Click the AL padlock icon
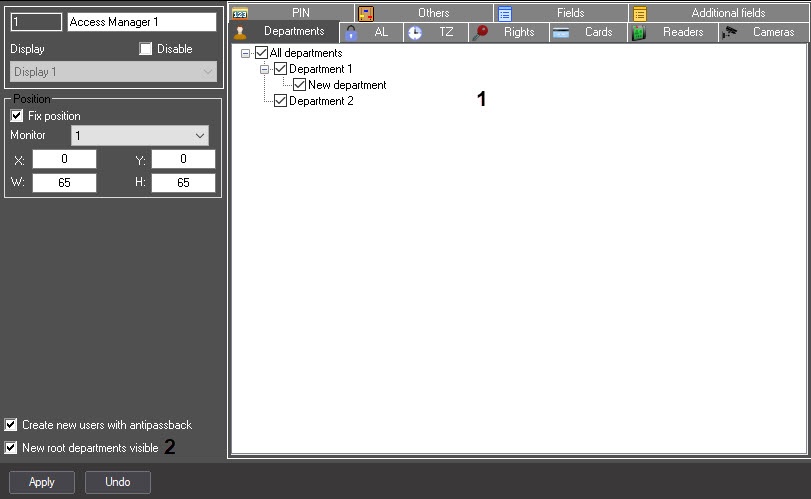 [351, 33]
